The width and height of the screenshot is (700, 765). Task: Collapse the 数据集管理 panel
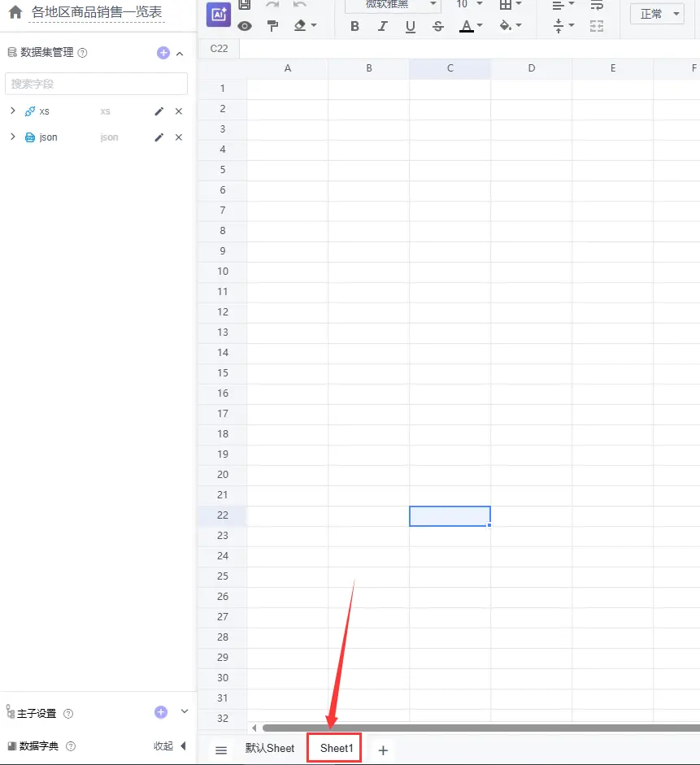[180, 54]
